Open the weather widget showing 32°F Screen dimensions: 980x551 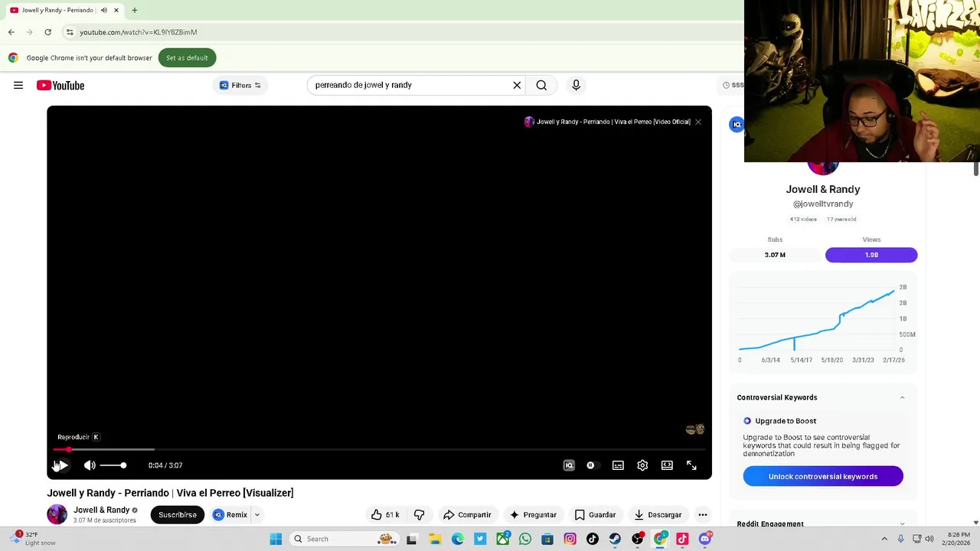pyautogui.click(x=34, y=539)
